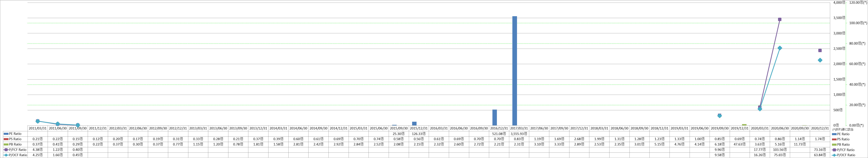Screen dimensions: 868x158
Task: Click the 2020/12/31 date column header
Action: coord(820,128)
